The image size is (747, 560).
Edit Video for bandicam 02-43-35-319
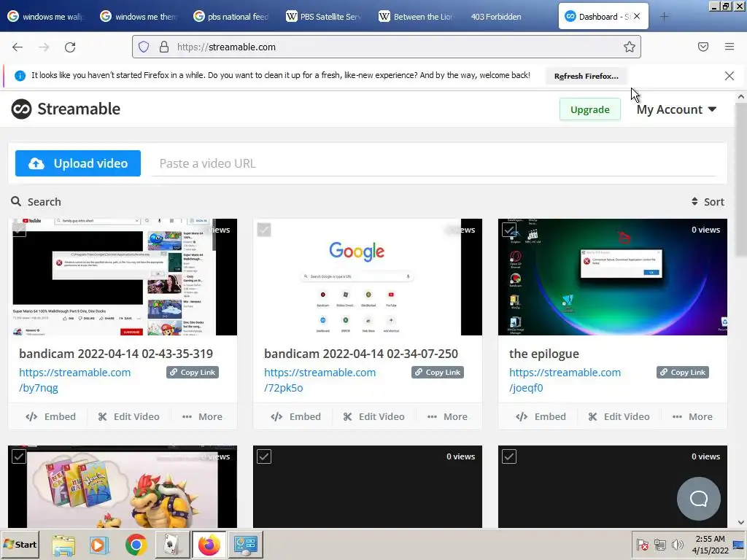[x=128, y=416]
